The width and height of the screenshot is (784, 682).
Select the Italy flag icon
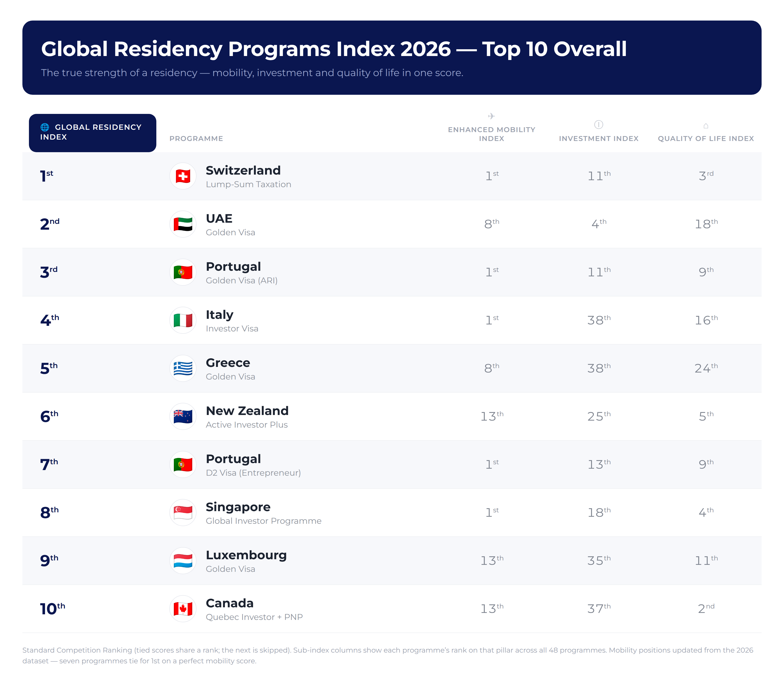coord(183,320)
